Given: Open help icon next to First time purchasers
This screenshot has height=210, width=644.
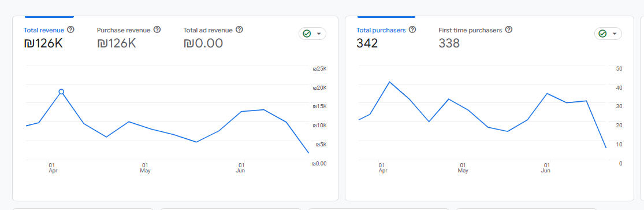Looking at the screenshot, I should [x=508, y=30].
